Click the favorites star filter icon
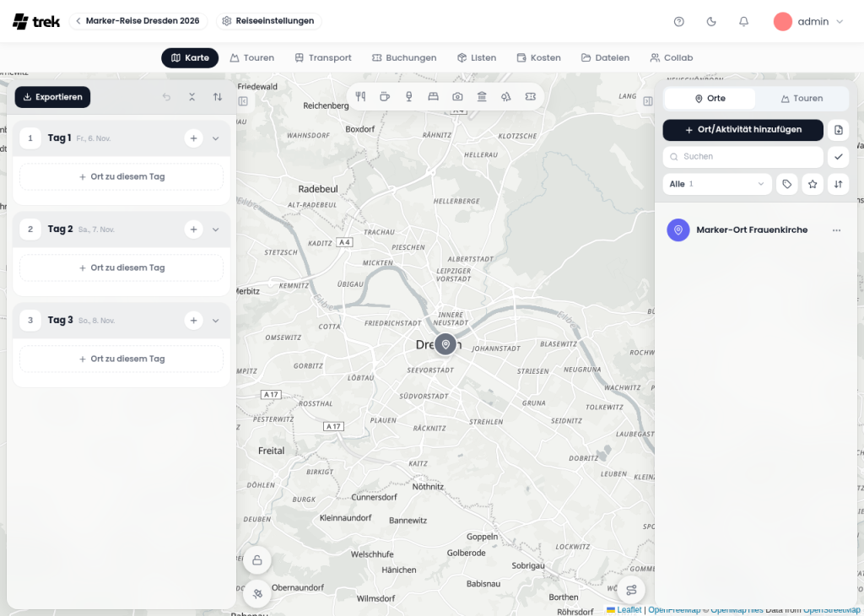This screenshot has width=864, height=616. pos(813,184)
